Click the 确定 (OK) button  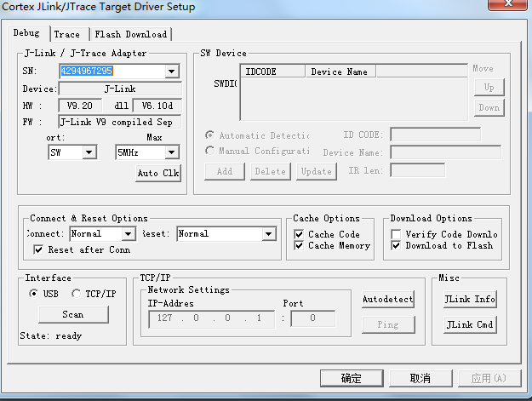tap(352, 378)
